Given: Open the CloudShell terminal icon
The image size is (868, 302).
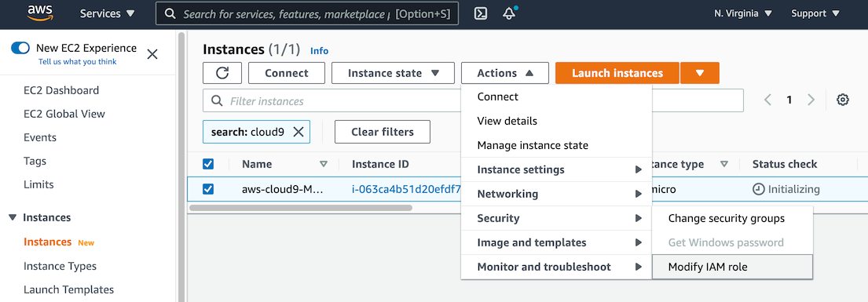Looking at the screenshot, I should (x=481, y=14).
